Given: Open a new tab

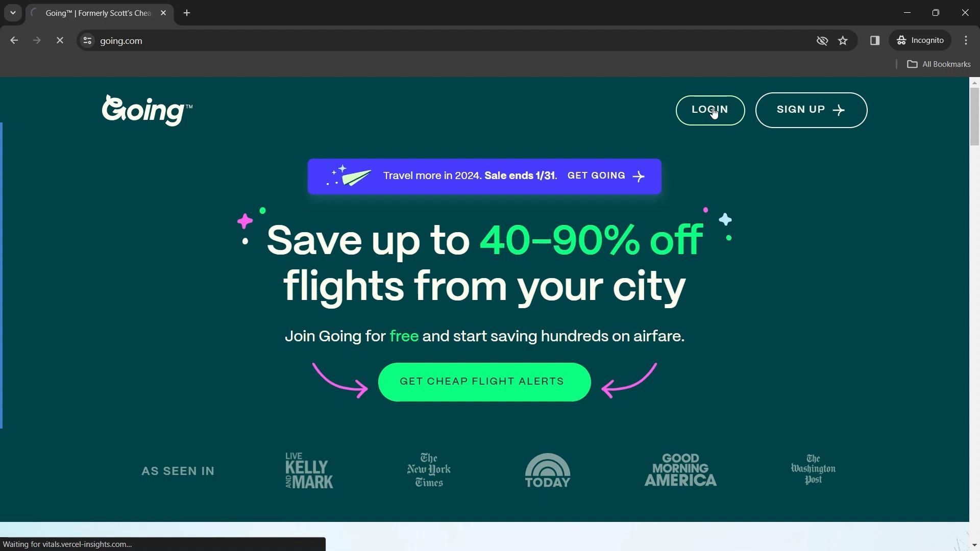Looking at the screenshot, I should coord(187,13).
